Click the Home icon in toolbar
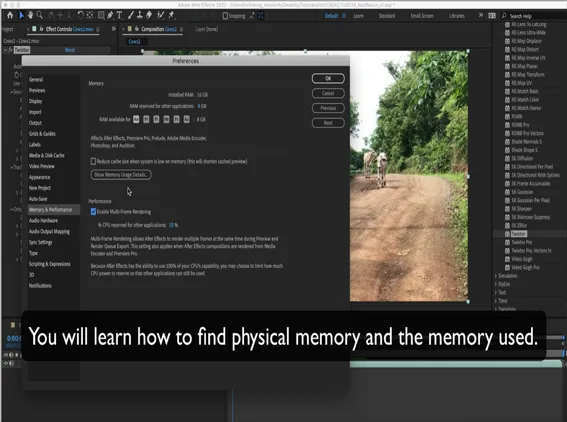The width and height of the screenshot is (567, 422). tap(10, 15)
